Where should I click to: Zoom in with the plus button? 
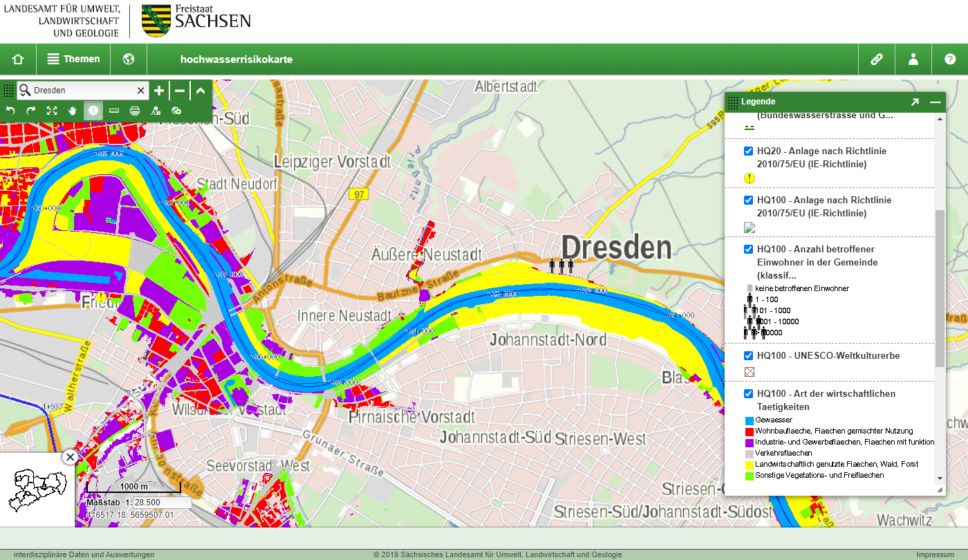(x=159, y=91)
